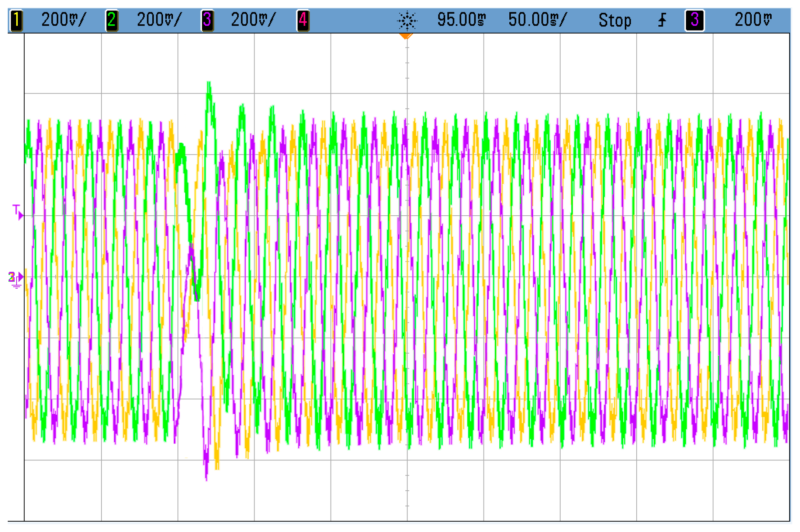800x532 pixels.
Task: Click the 95.00ms delay value
Action: click(x=461, y=20)
